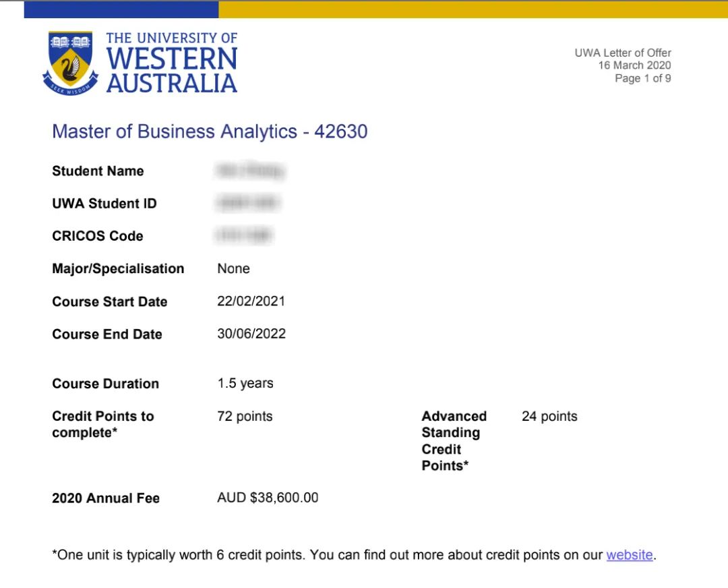Click the blurred CRICOS Code value

point(244,235)
